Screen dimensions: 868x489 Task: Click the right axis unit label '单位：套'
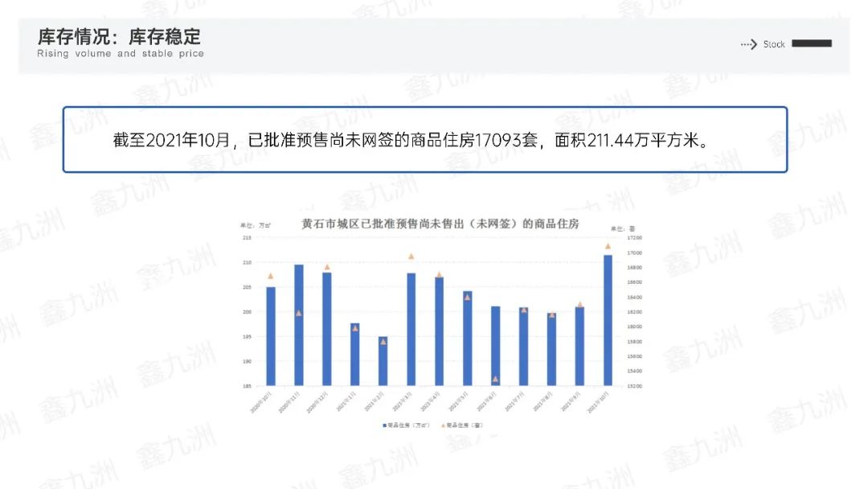tap(623, 228)
